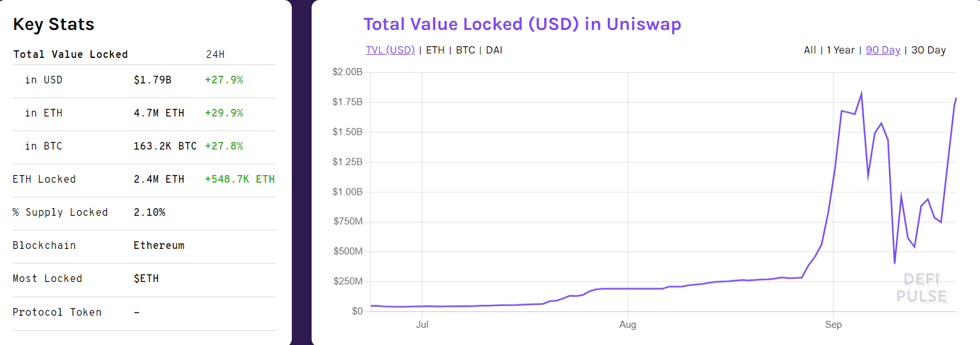Screen dimensions: 980x345
Task: Click the Ethereum blockchain value
Action: tap(159, 246)
